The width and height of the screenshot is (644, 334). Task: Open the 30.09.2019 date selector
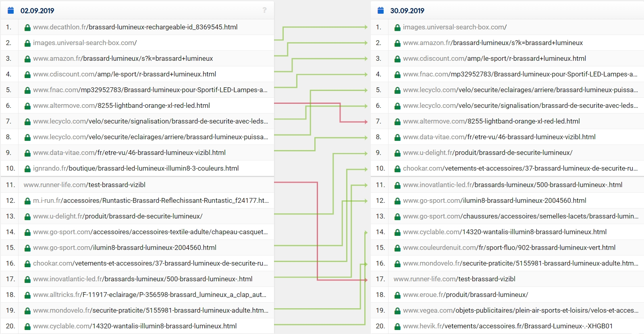(x=407, y=10)
